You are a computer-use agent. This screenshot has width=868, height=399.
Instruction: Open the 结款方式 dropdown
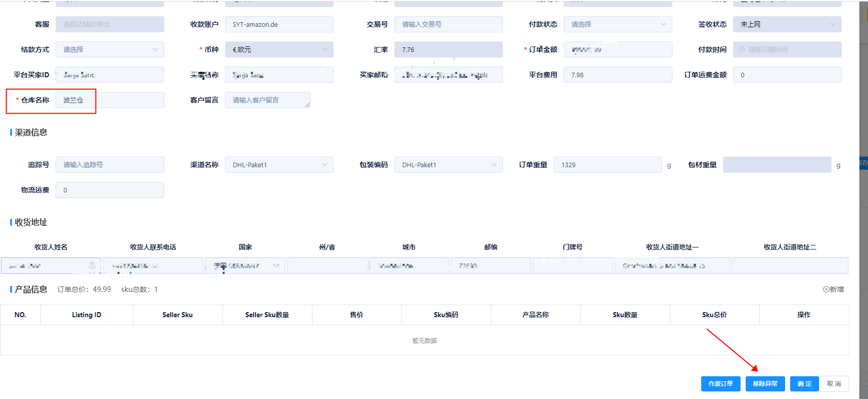110,49
